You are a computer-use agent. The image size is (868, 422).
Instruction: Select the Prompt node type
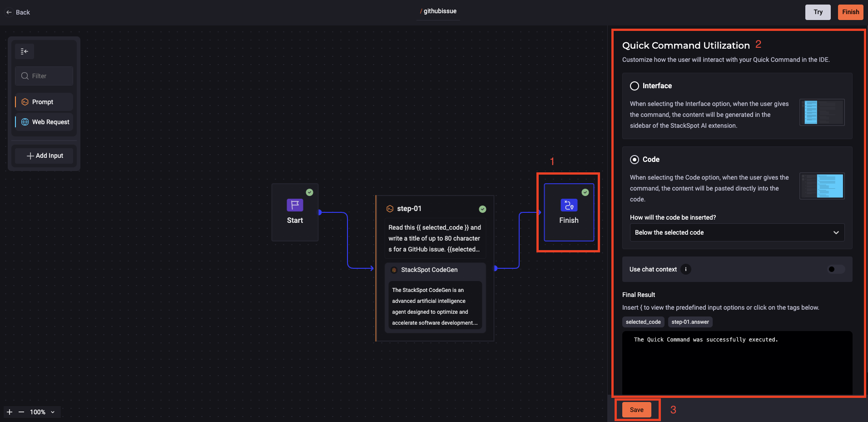coord(44,101)
